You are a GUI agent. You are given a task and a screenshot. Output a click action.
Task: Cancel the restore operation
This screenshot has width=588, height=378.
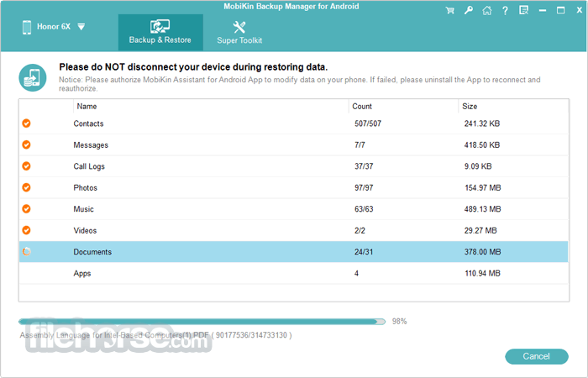coord(537,356)
